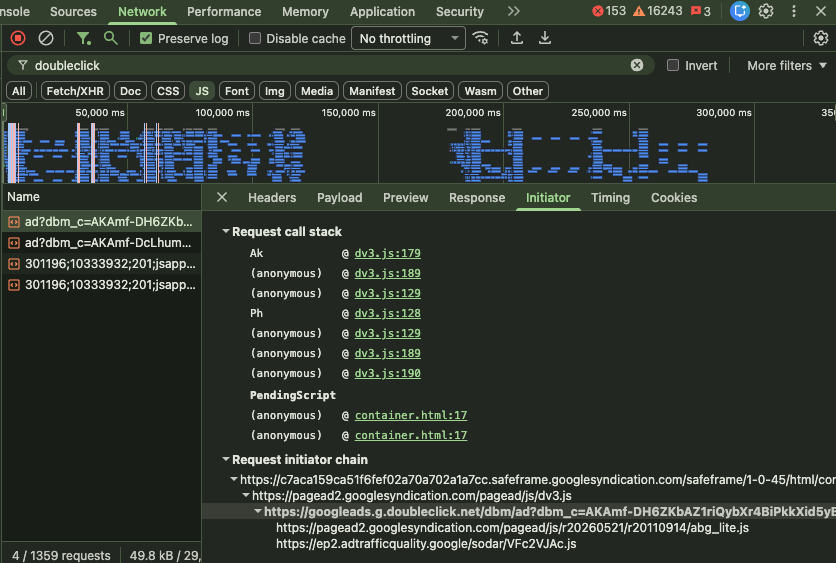
Task: Import HAR file upload icon
Action: pyautogui.click(x=517, y=38)
